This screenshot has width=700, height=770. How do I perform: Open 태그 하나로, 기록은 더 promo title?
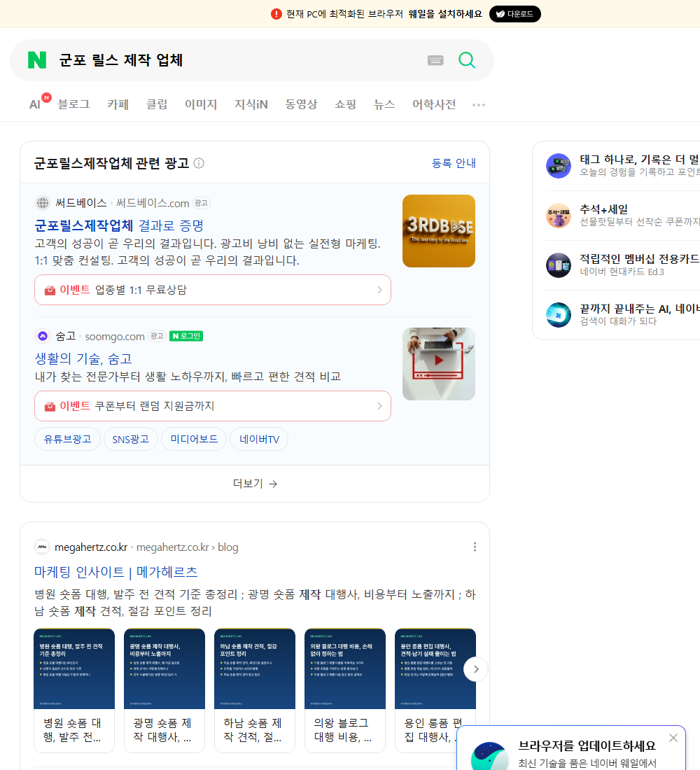[639, 159]
